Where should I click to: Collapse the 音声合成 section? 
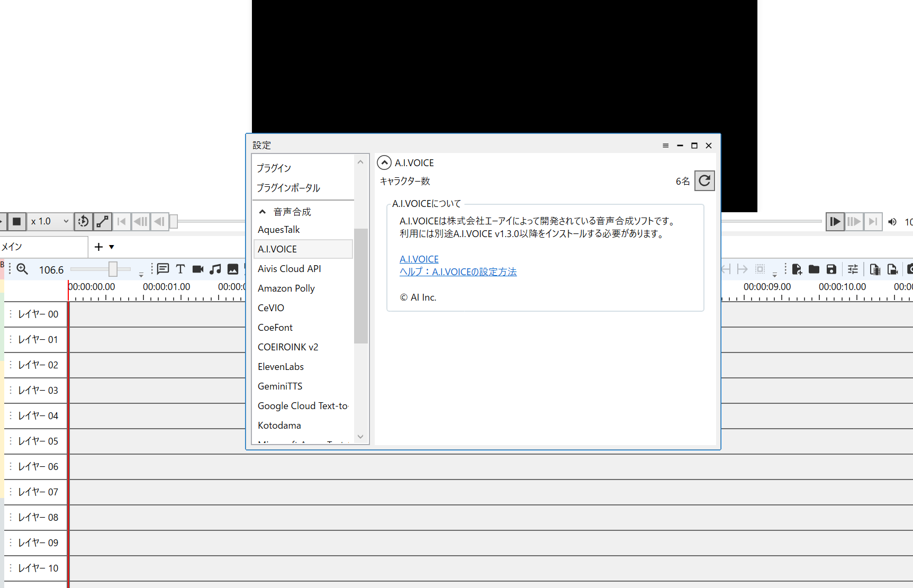tap(263, 212)
